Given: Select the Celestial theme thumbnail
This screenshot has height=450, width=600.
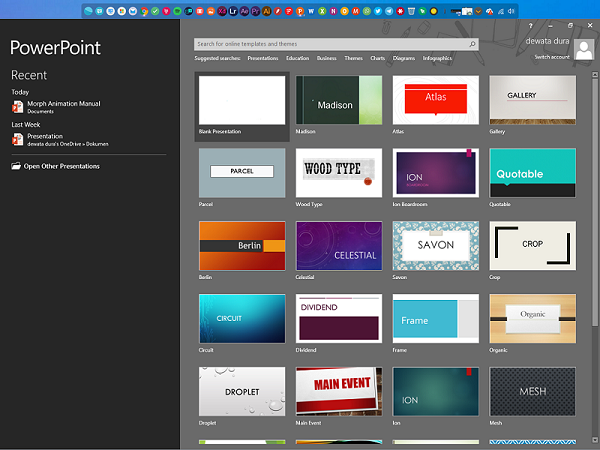Looking at the screenshot, I should (x=338, y=246).
